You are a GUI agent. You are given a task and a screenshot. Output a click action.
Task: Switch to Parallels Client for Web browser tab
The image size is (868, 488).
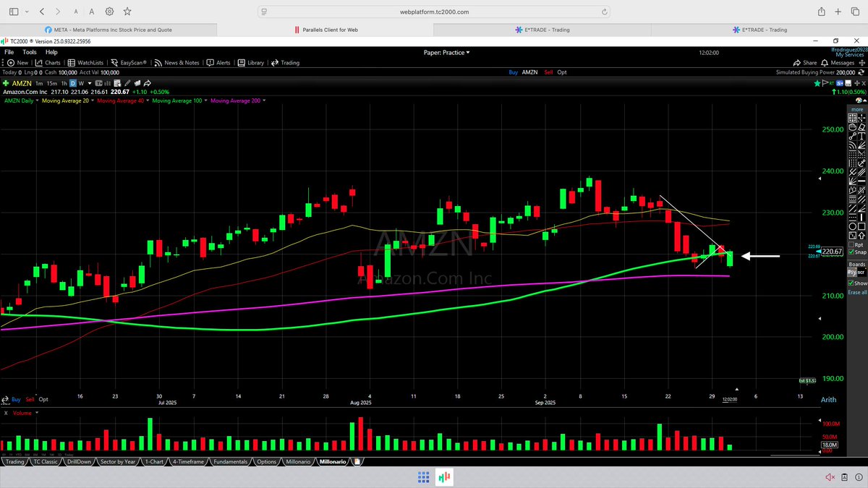tap(325, 30)
